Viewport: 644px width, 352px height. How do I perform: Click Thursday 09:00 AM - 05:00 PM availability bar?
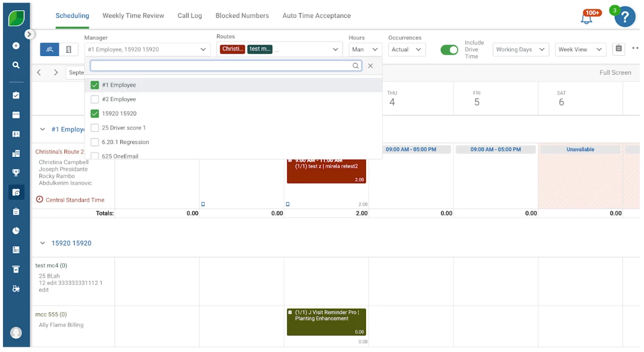tap(411, 150)
